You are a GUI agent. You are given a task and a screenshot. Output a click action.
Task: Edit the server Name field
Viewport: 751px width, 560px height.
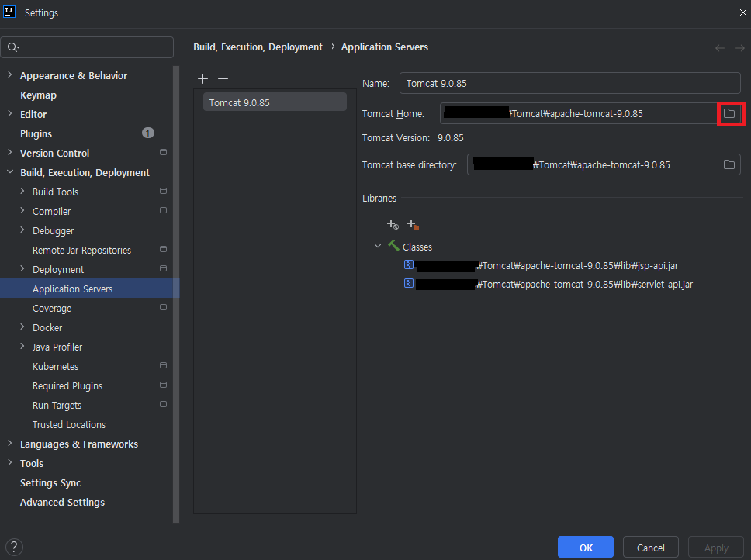coord(570,83)
